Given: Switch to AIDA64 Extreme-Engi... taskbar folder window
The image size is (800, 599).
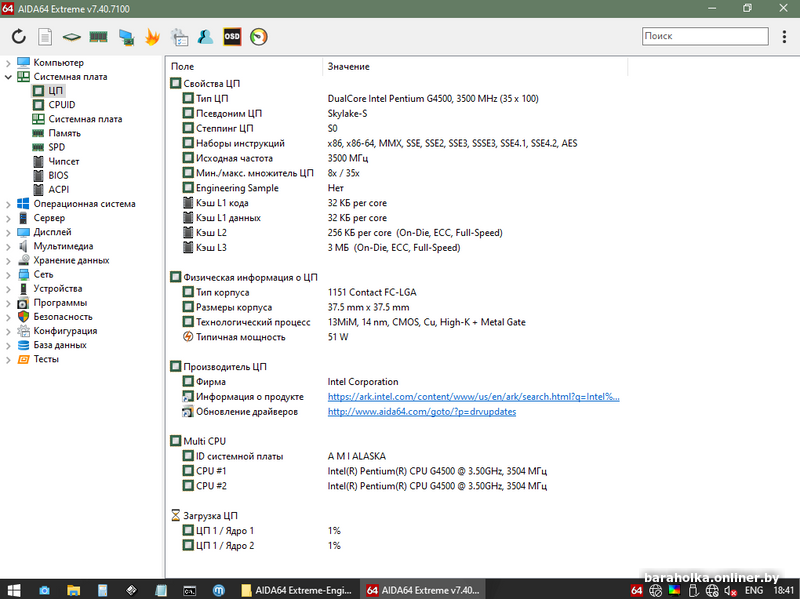Looking at the screenshot, I should 297,590.
